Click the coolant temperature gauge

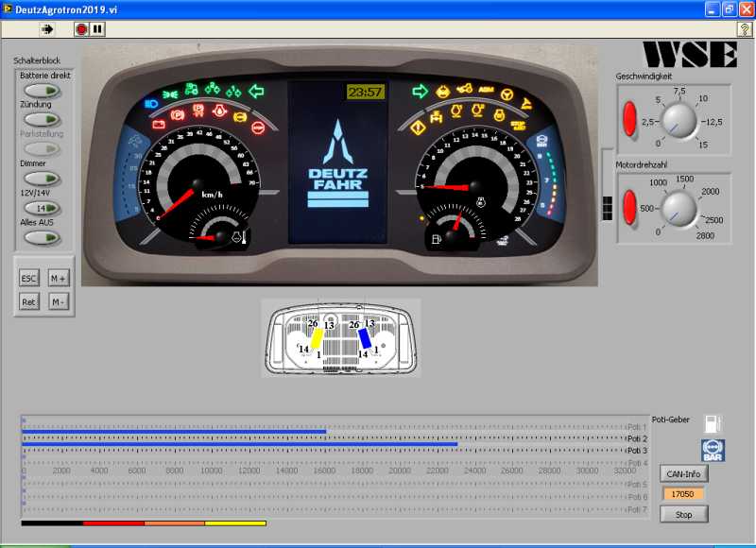220,231
